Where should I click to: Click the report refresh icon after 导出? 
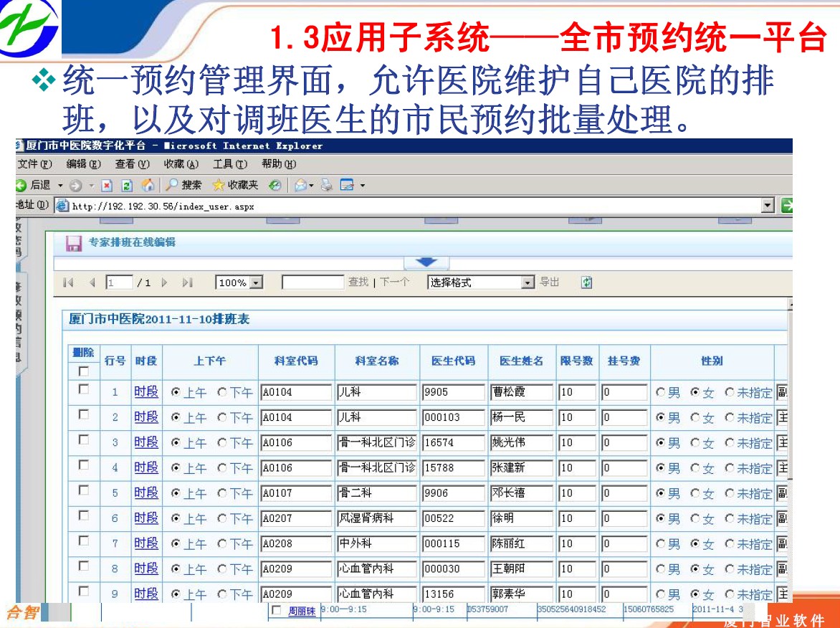click(586, 282)
